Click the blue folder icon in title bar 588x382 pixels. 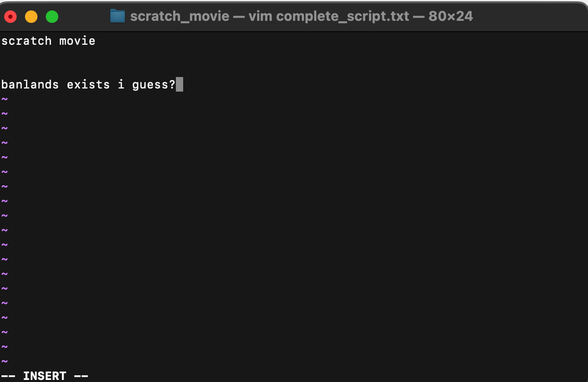tap(118, 16)
